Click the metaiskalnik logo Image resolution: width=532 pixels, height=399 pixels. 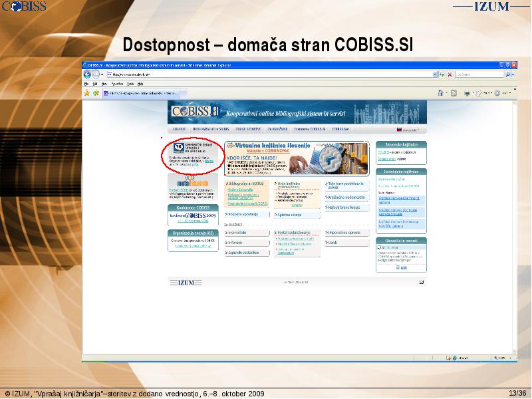tap(193, 181)
